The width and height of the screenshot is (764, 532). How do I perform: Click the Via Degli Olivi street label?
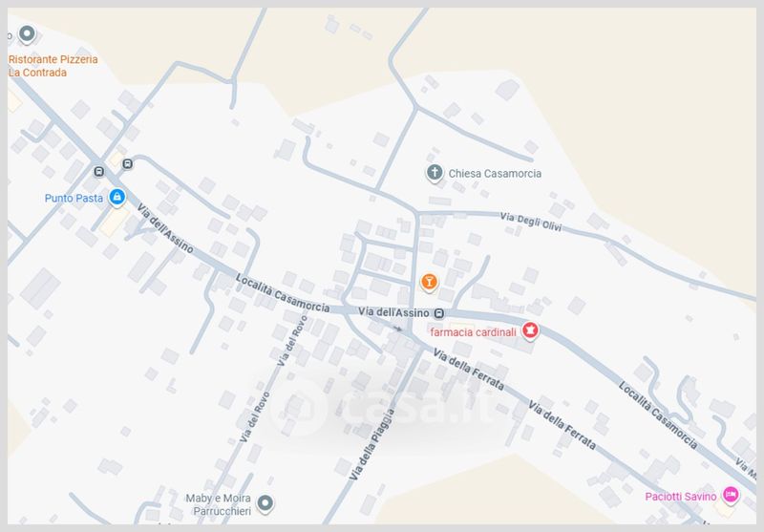(x=531, y=222)
